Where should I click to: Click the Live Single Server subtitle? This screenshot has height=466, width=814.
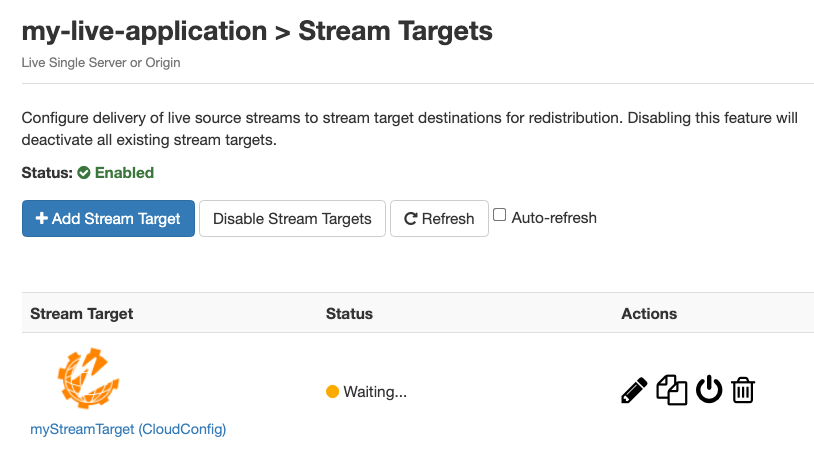(100, 62)
